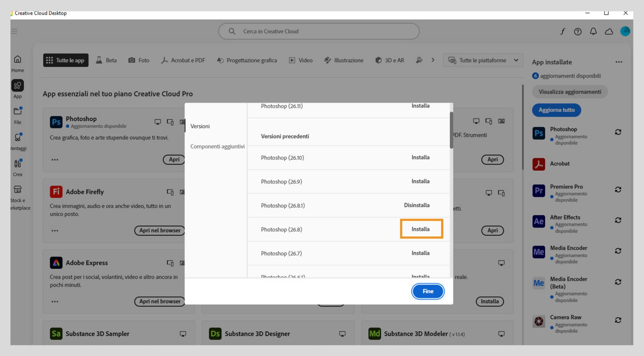Install Photoshop (26.8)
This screenshot has width=644, height=356.
(420, 229)
